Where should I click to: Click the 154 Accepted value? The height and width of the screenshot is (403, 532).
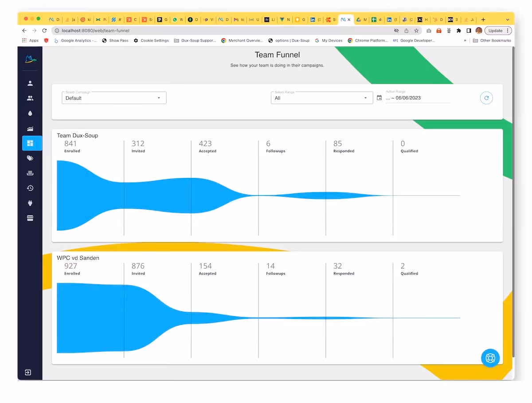point(205,266)
